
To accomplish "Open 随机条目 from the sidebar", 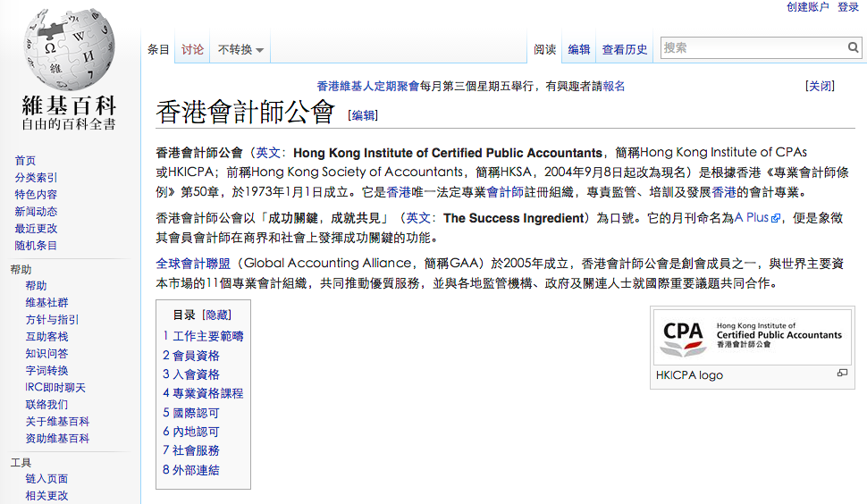I will point(36,245).
